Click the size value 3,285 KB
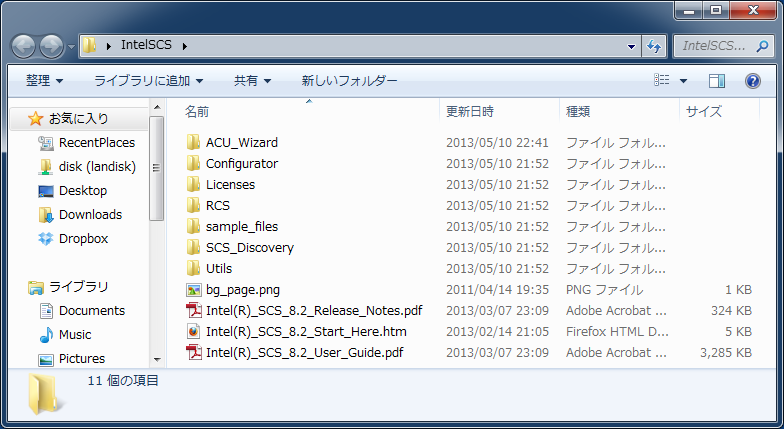 tap(726, 353)
